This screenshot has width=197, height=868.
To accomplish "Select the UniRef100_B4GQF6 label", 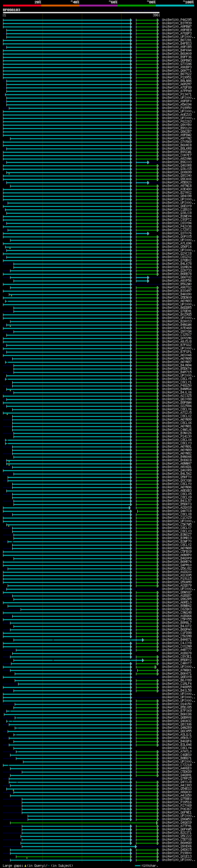I will click(x=177, y=741).
